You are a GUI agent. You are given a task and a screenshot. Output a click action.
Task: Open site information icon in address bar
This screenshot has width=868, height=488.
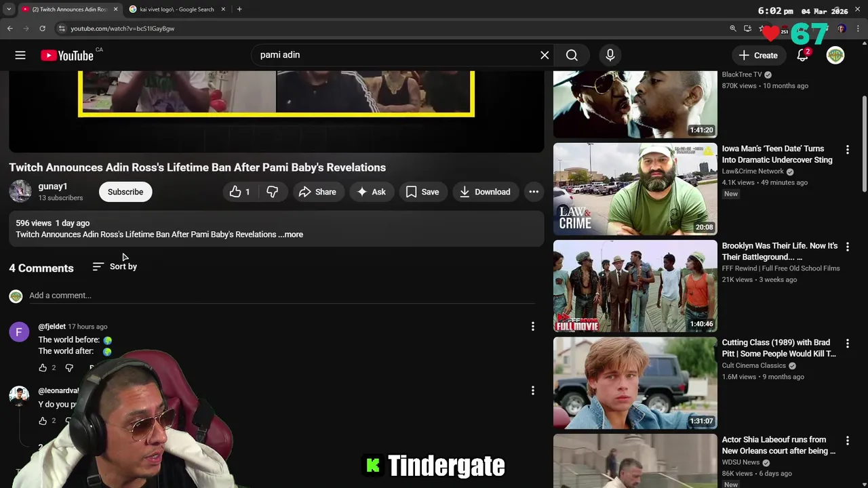[x=61, y=28]
